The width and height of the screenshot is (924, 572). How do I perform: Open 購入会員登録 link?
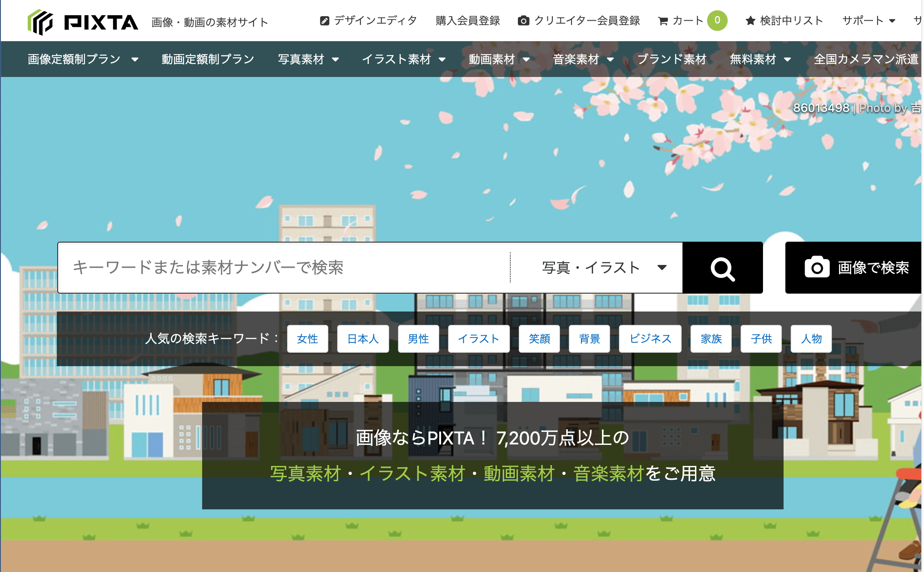(x=468, y=21)
